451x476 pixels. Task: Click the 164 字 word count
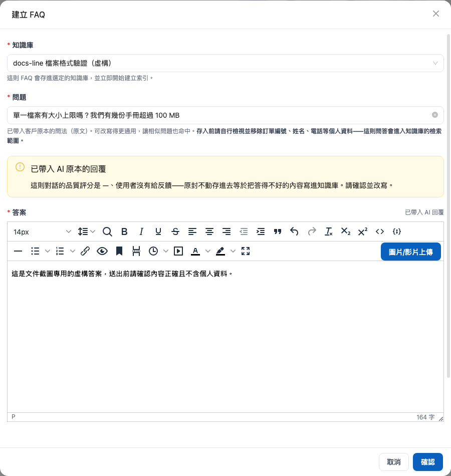coord(425,417)
